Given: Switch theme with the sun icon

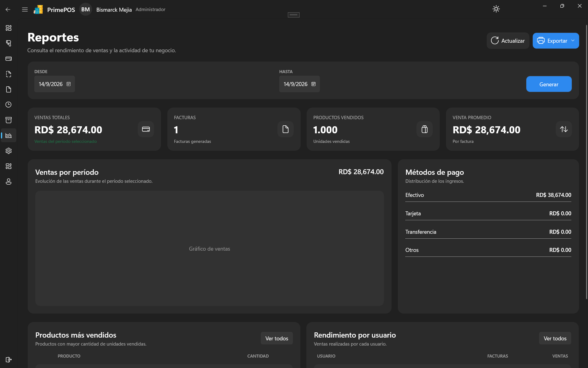Looking at the screenshot, I should (496, 9).
